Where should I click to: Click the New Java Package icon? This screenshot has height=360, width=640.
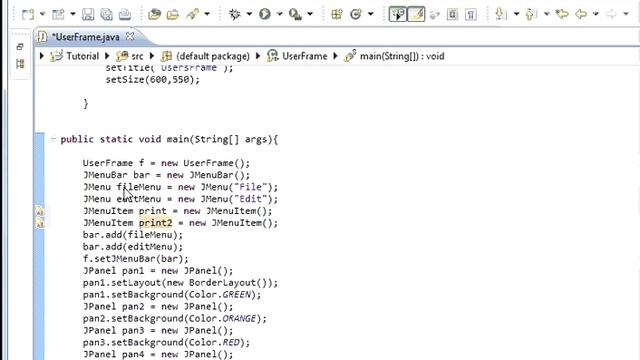pyautogui.click(x=337, y=14)
